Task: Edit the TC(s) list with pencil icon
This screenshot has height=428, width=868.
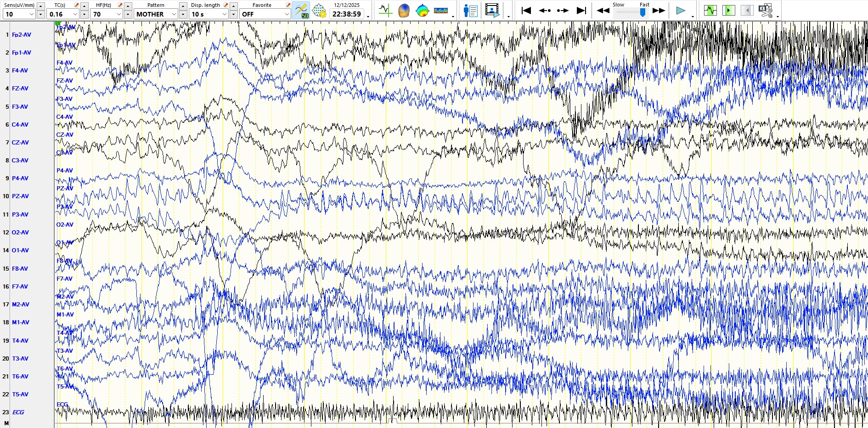Action: coord(76,5)
